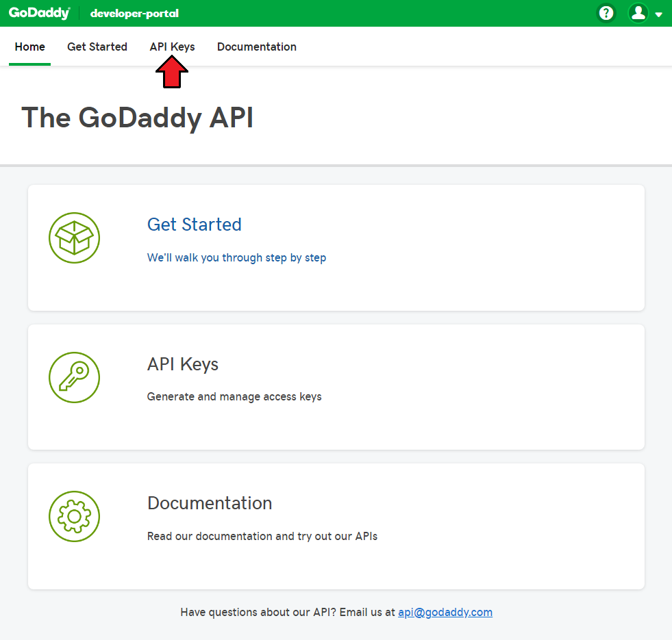Click the open box Get Started icon
Screen dimensions: 672x640
tap(74, 238)
